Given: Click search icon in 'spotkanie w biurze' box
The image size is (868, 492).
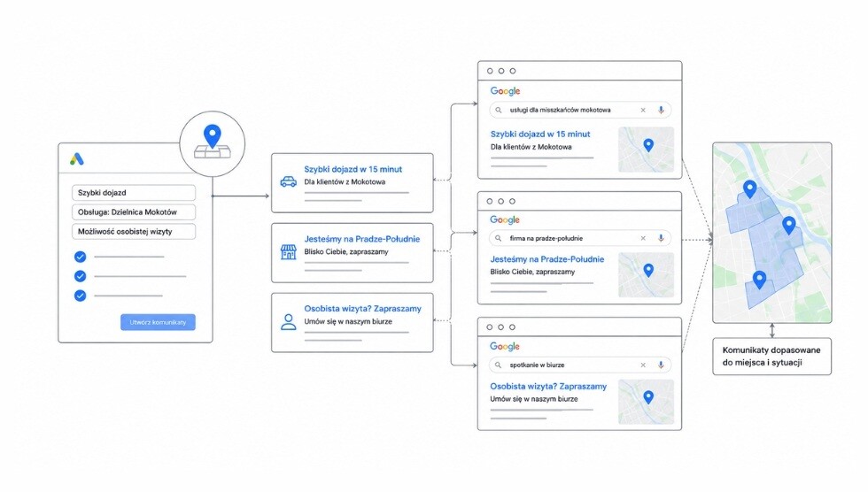Looking at the screenshot, I should [498, 365].
